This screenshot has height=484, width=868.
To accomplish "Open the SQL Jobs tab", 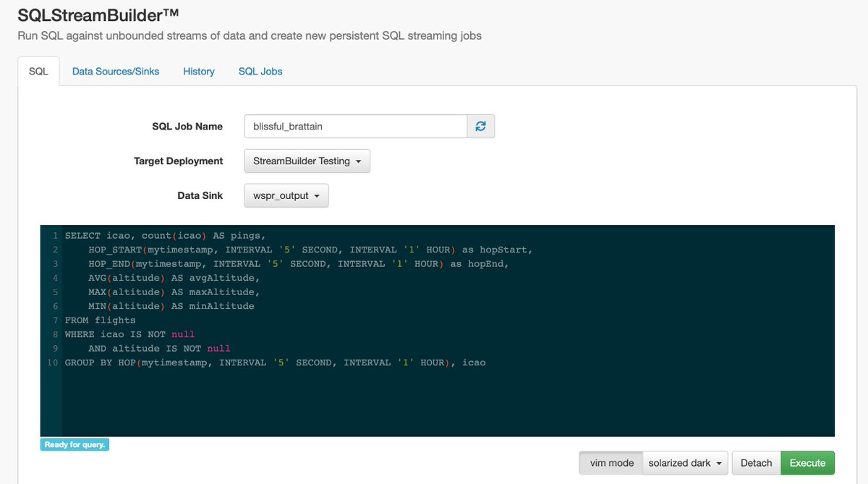I will 260,71.
